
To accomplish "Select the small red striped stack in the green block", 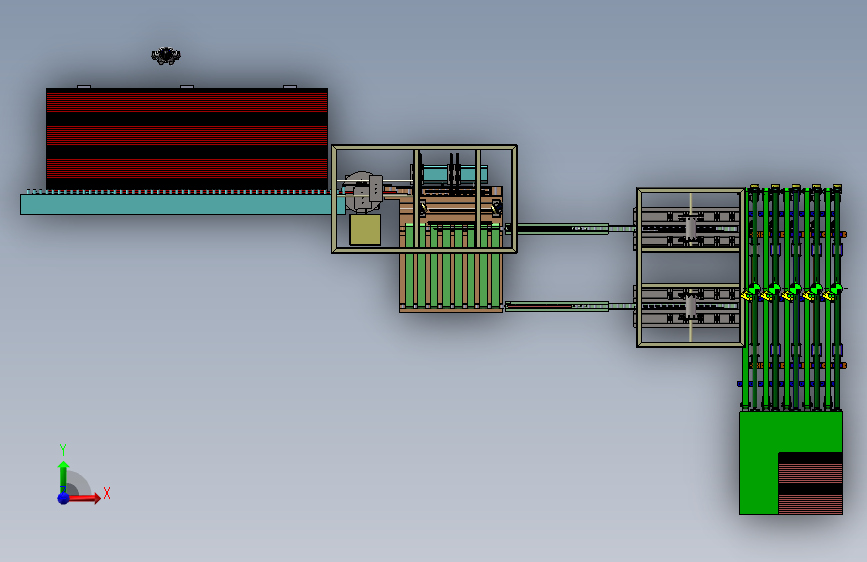I will pyautogui.click(x=810, y=483).
